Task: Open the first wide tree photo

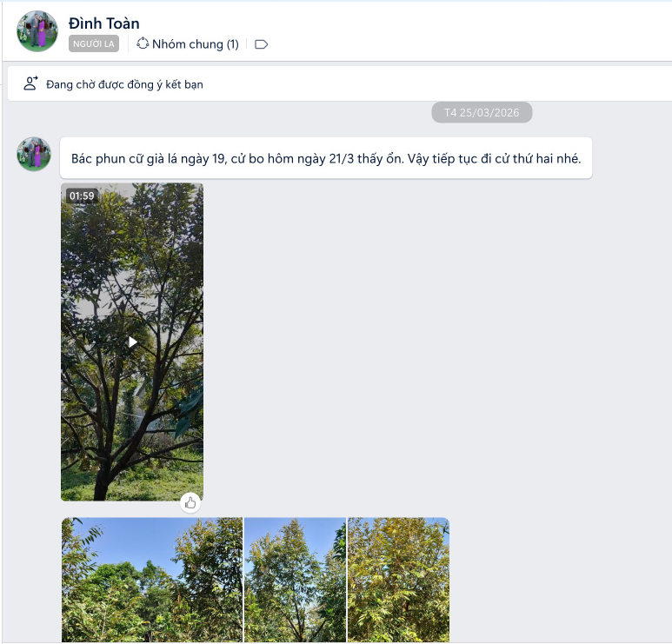Action: 152,580
